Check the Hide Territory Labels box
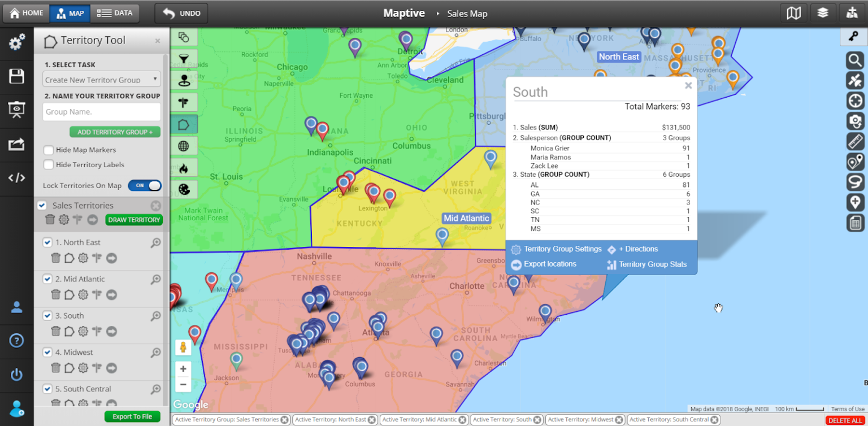 click(49, 165)
